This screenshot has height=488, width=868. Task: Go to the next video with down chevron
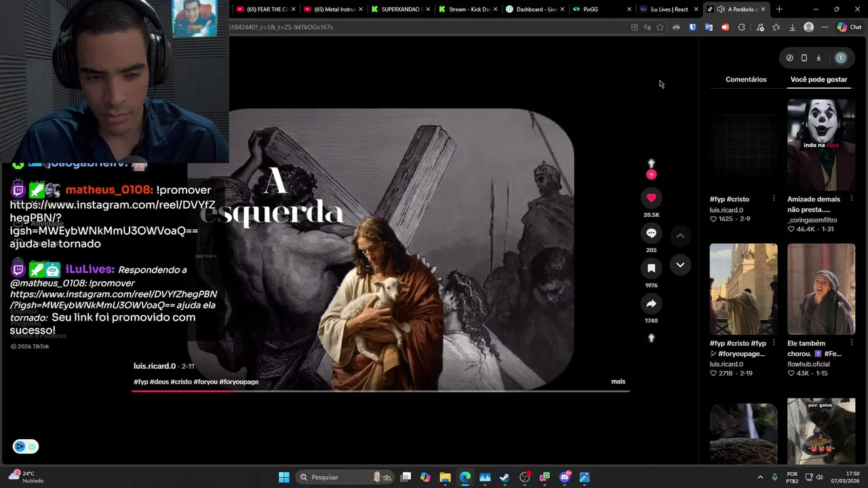point(680,265)
